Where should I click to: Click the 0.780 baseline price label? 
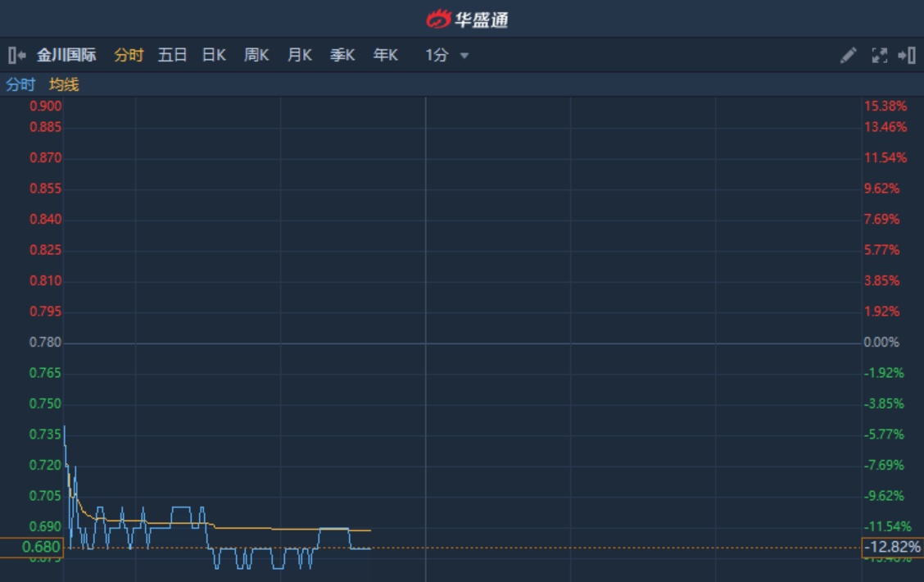coord(45,343)
